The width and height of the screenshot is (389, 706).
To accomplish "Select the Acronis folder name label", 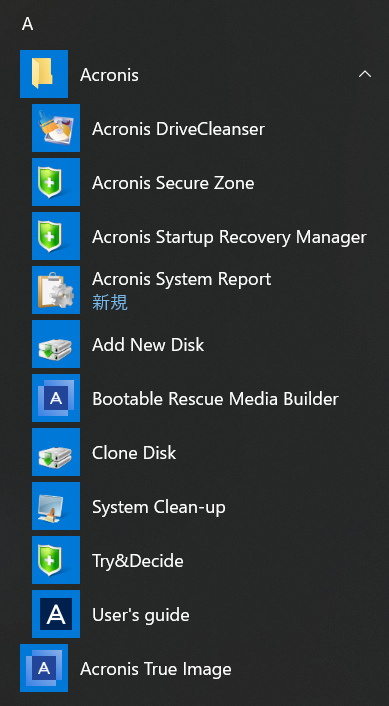I will pyautogui.click(x=109, y=75).
